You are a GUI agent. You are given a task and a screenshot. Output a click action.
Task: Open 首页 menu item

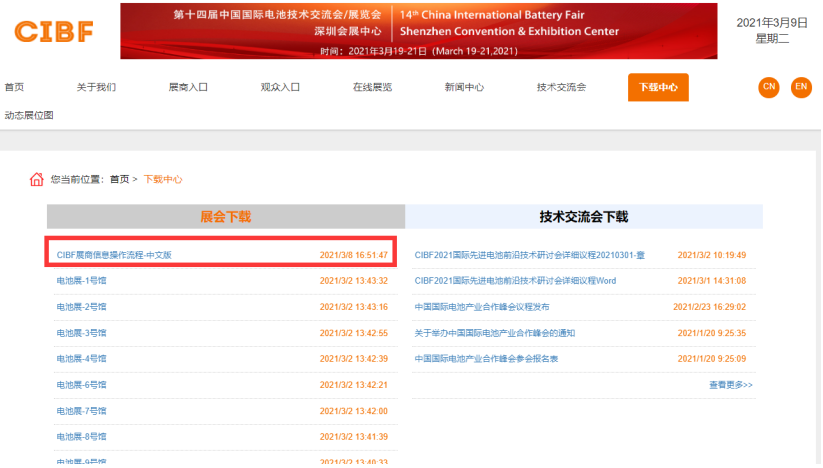pos(15,87)
